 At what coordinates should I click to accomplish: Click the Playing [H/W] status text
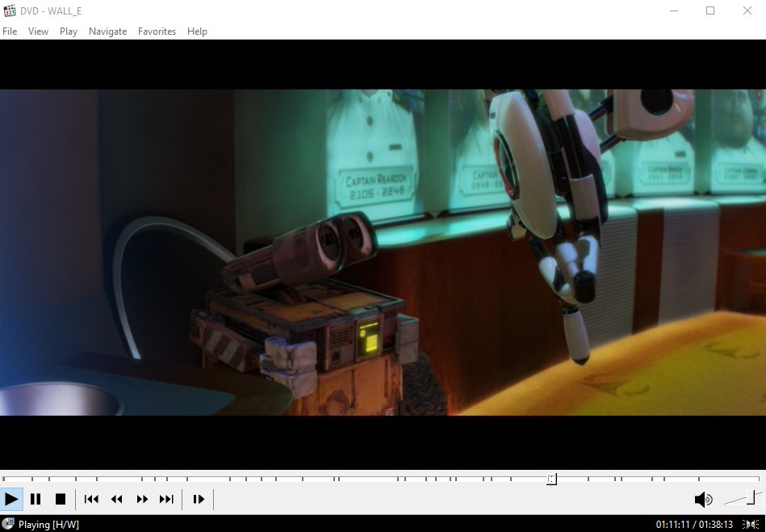coord(49,525)
